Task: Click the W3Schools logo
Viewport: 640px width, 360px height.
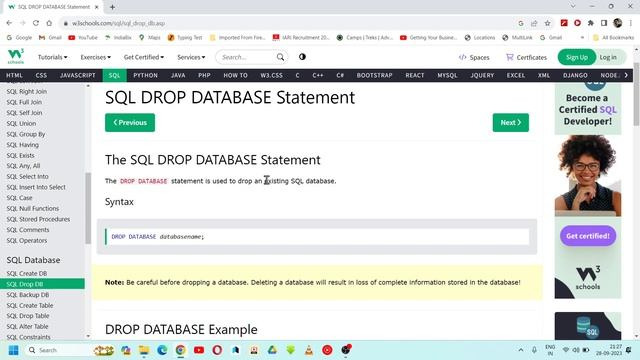Action: click(x=16, y=56)
